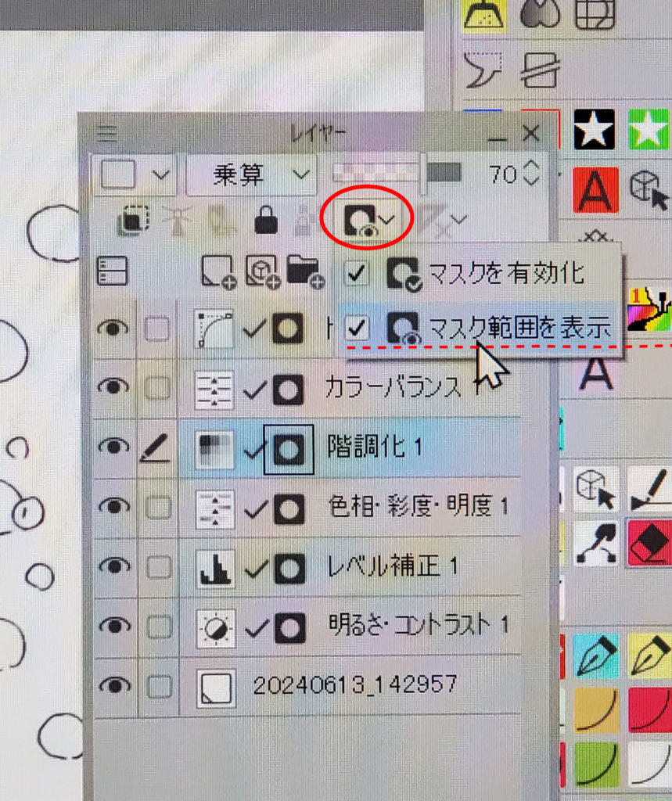The width and height of the screenshot is (672, 801).
Task: Open the 乗算 blend mode dropdown
Action: click(x=251, y=175)
